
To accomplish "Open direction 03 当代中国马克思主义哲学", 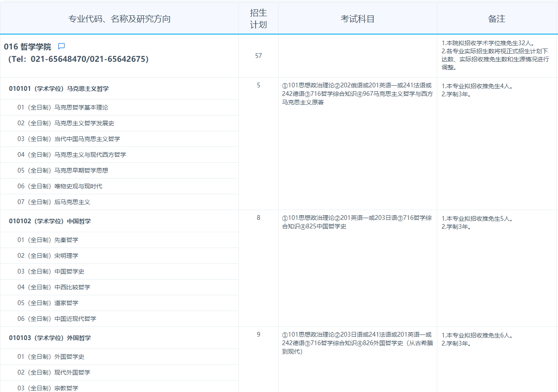I will tap(69, 139).
